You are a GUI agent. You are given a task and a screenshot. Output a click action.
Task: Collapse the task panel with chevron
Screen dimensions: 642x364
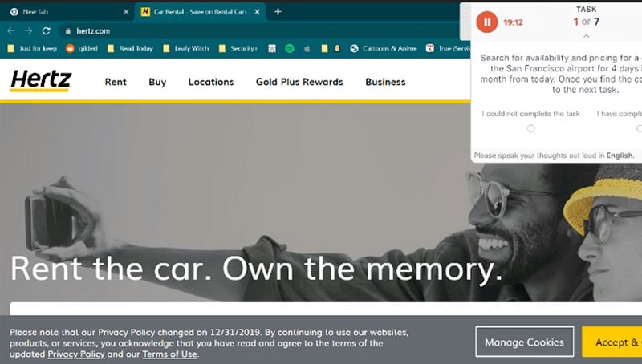pos(586,36)
